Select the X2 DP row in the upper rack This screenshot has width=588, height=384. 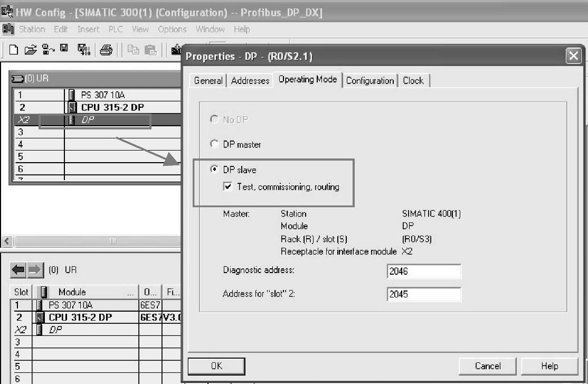pos(97,120)
